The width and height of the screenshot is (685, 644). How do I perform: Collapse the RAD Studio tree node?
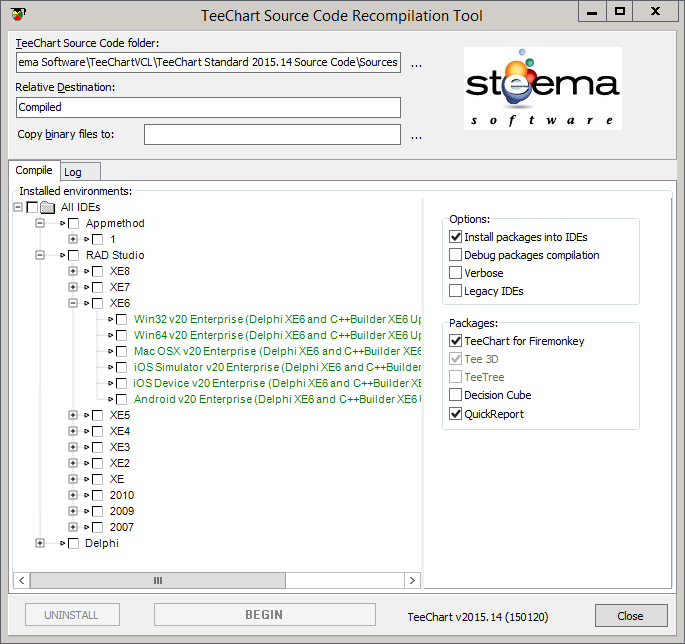pos(40,255)
